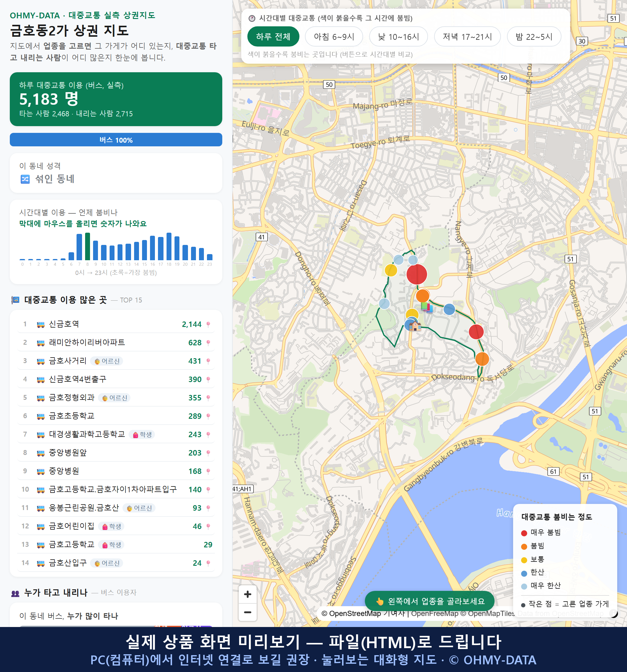
Task: Click the house marker icon on the map
Action: click(415, 326)
